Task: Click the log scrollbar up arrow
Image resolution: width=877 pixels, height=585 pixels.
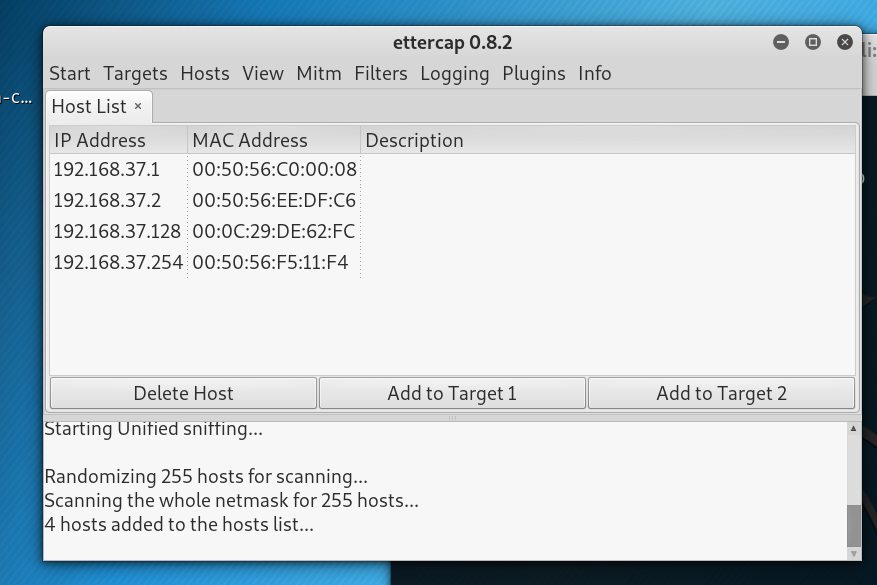Action: click(x=854, y=429)
